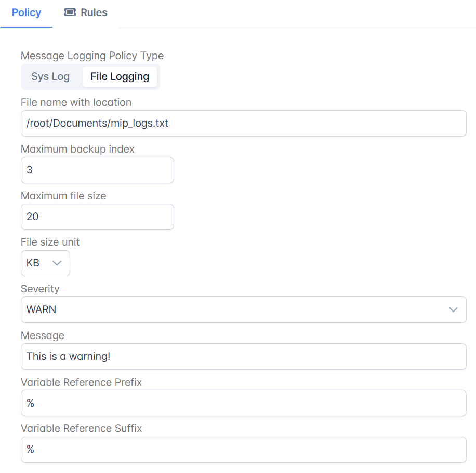Click the Message text field

[x=244, y=357]
